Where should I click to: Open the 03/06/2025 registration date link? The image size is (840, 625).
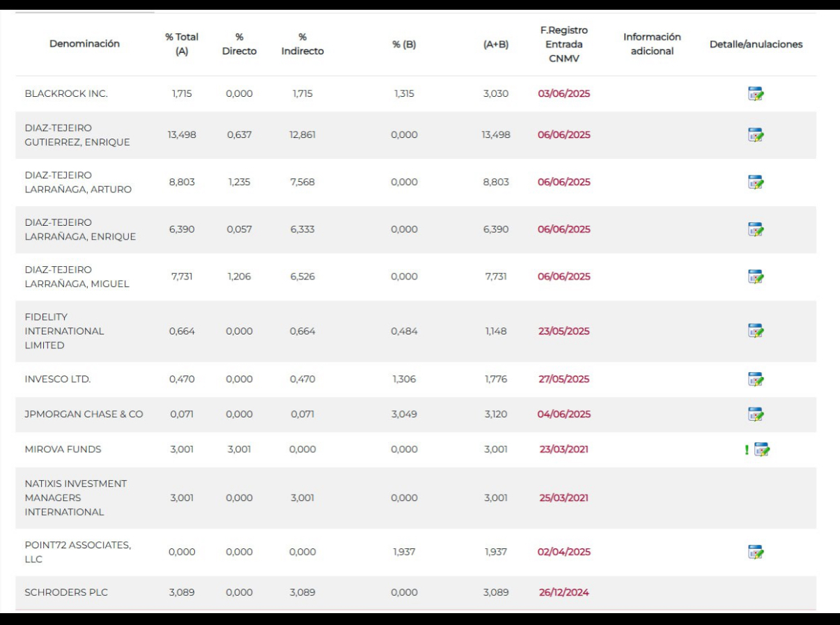tap(563, 94)
